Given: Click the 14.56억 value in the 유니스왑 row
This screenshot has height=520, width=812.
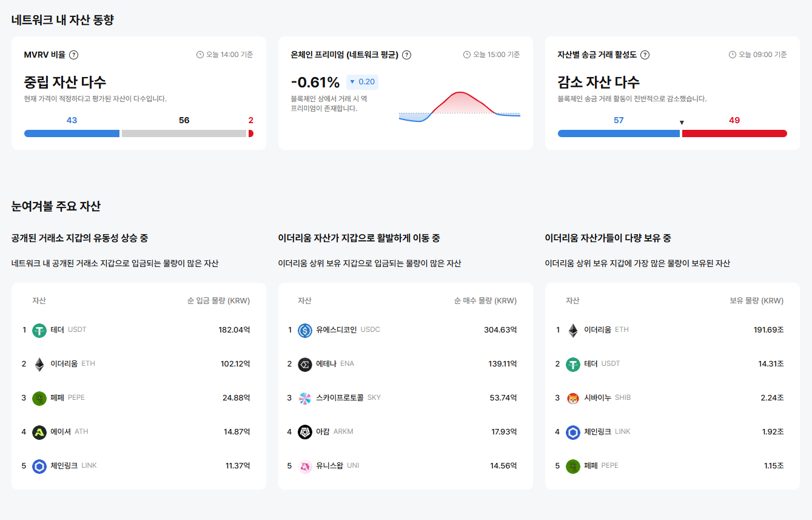Looking at the screenshot, I should pos(504,466).
